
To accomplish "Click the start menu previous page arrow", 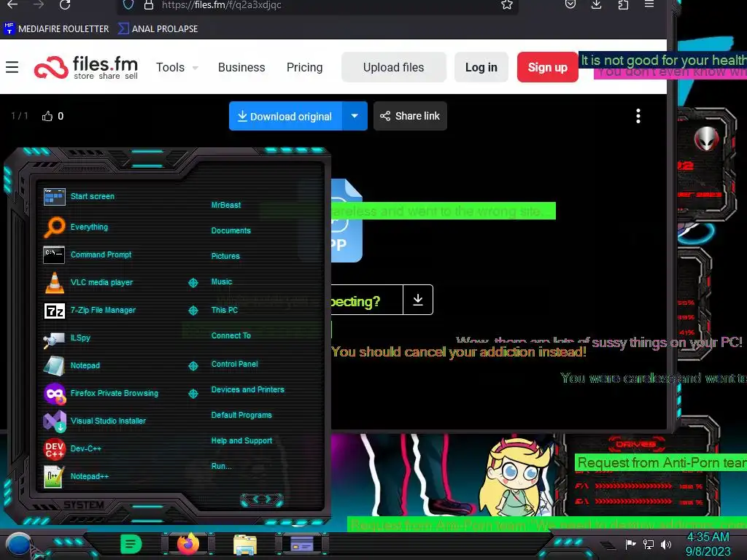I will point(255,499).
